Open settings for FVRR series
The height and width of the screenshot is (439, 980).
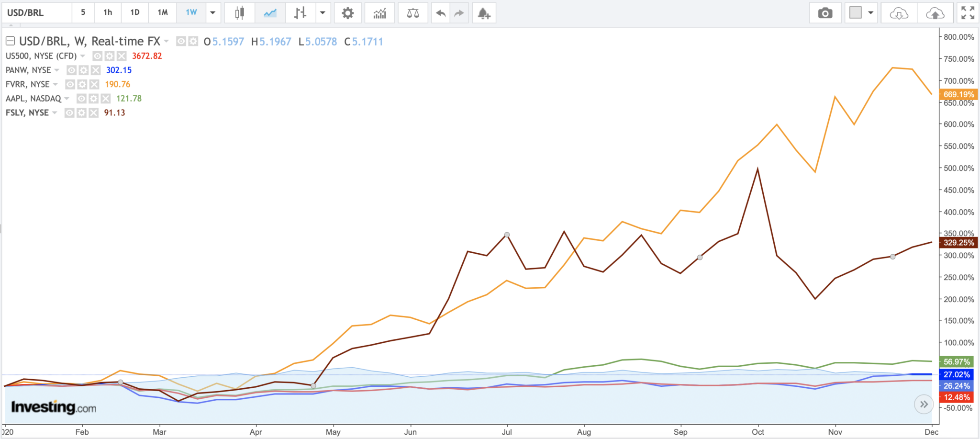pos(82,85)
